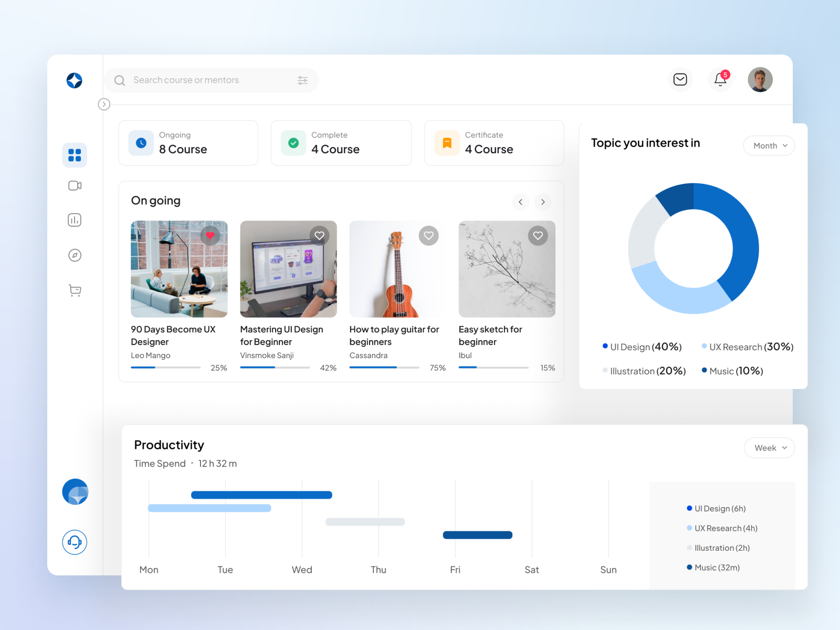
Task: Favorite the How to play guitar course
Action: click(428, 236)
